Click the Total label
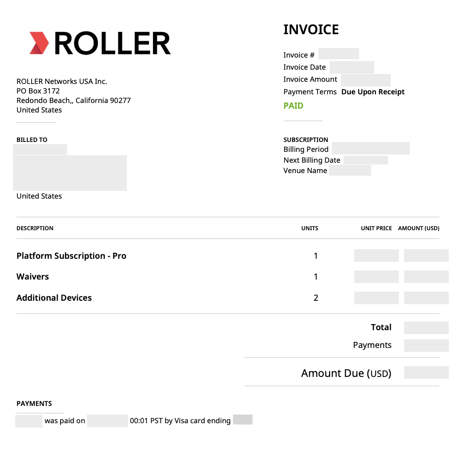This screenshot has height=476, width=460. (381, 328)
